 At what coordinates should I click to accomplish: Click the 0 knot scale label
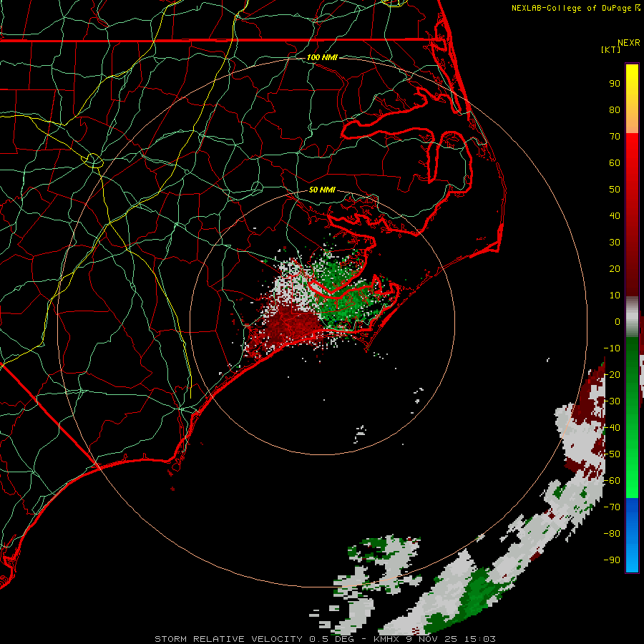pyautogui.click(x=618, y=322)
